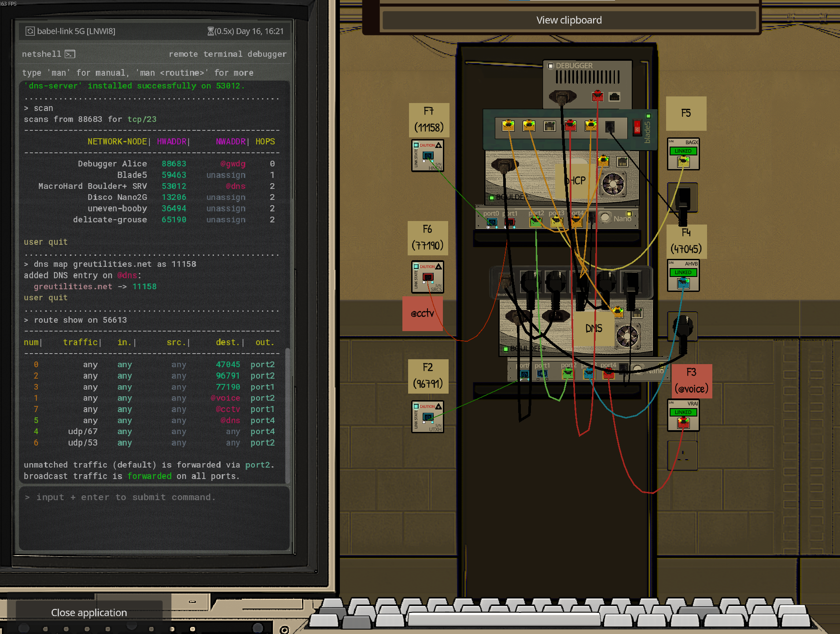Select green port2 on the lower Nano router
840x634 pixels.
click(x=568, y=374)
